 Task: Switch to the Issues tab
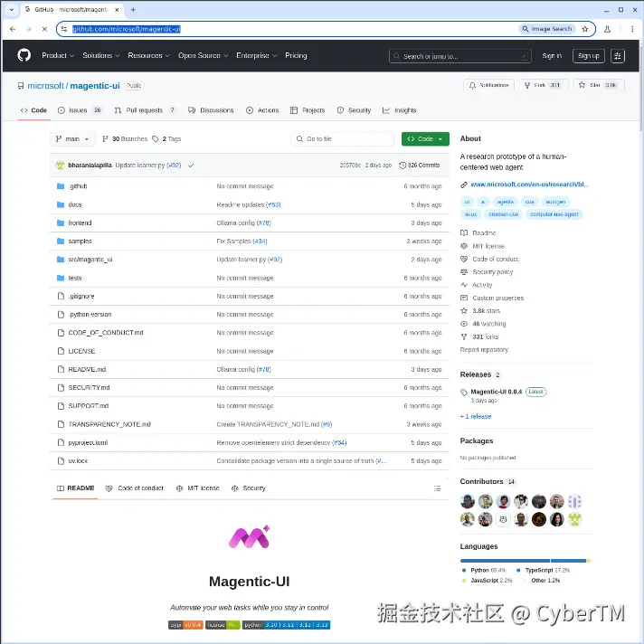(80, 110)
